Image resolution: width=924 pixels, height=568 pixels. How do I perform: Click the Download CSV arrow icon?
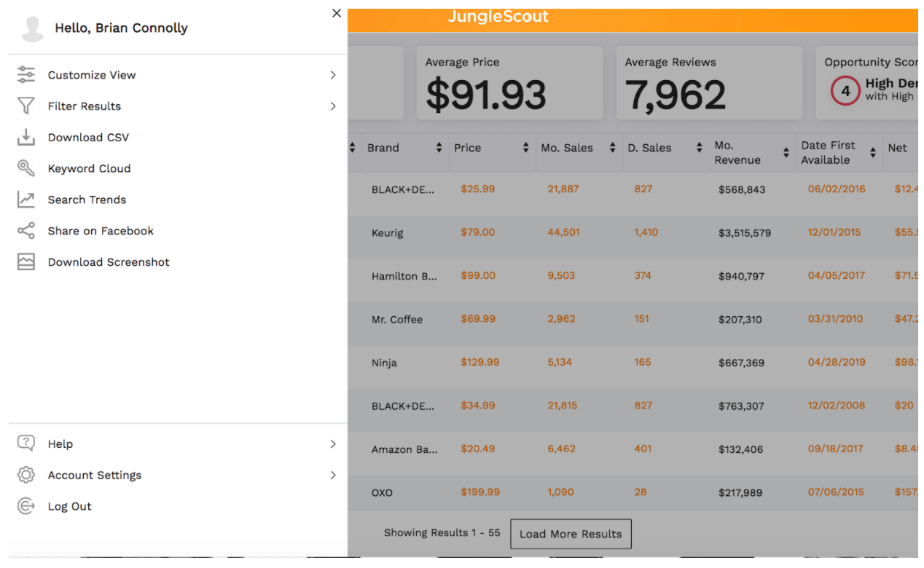point(26,137)
